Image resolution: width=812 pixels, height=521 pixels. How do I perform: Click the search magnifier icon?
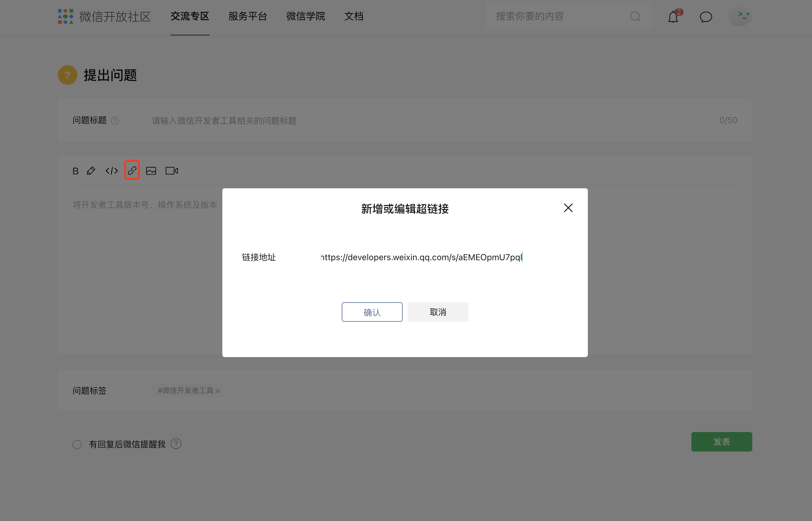(x=635, y=16)
